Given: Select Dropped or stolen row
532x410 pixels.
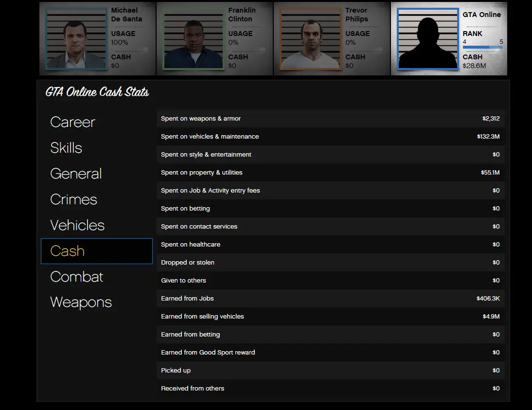Looking at the screenshot, I should (331, 262).
